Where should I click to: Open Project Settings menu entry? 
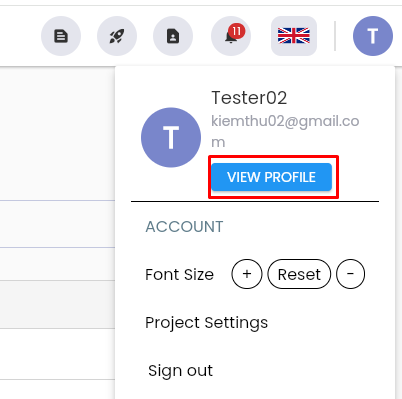coord(207,323)
